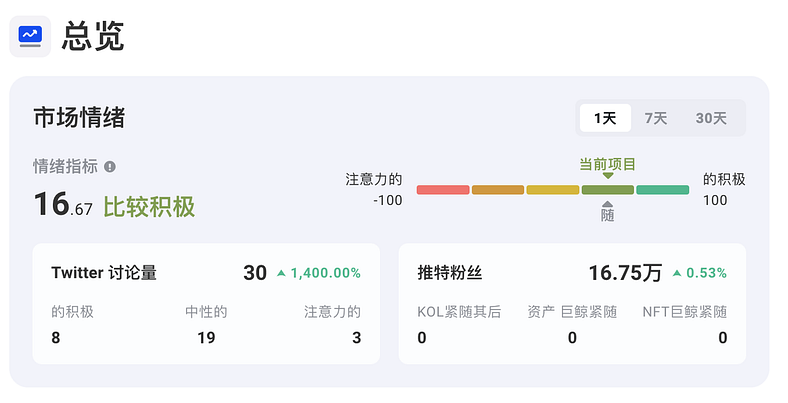Click the 16.67 sentiment score value
Screen dimensions: 788x403
tap(63, 205)
